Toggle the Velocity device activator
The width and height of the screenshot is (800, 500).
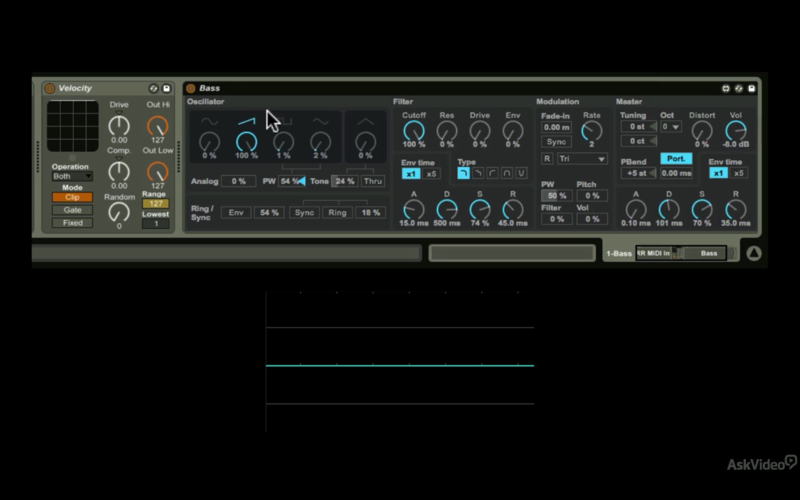point(49,88)
